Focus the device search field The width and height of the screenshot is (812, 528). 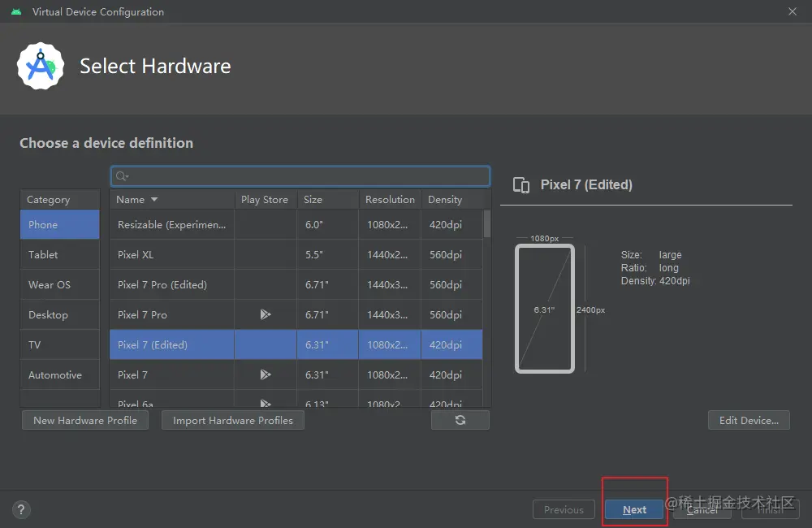pos(300,176)
